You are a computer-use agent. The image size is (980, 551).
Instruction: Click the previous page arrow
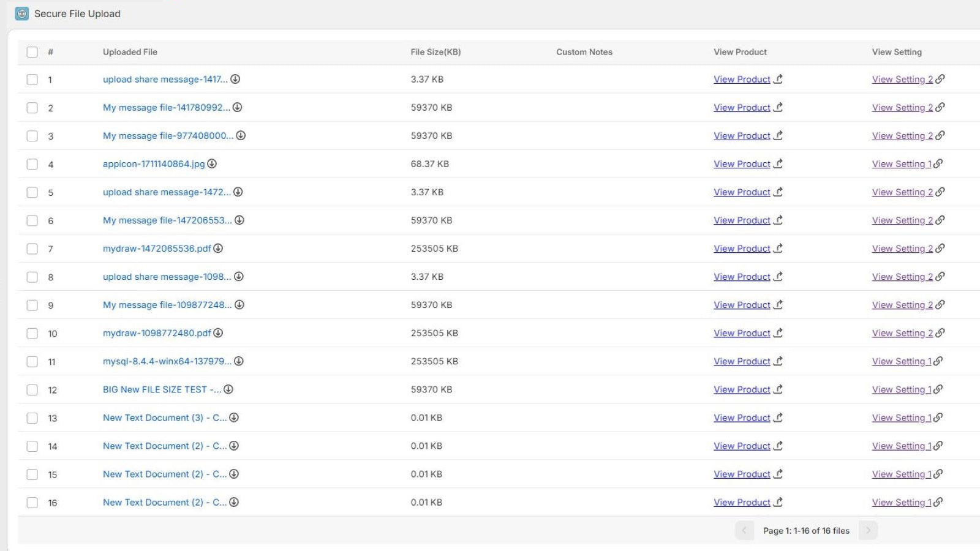[x=744, y=530]
